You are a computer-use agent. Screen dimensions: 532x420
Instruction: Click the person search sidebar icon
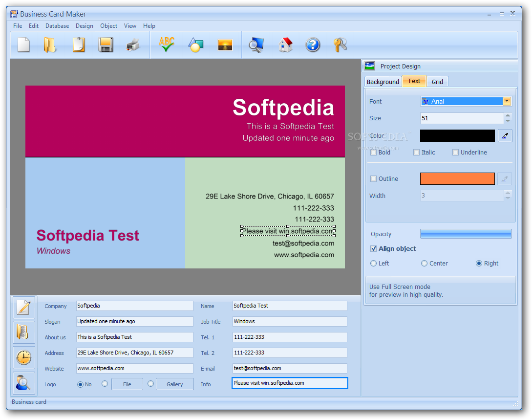[x=24, y=383]
